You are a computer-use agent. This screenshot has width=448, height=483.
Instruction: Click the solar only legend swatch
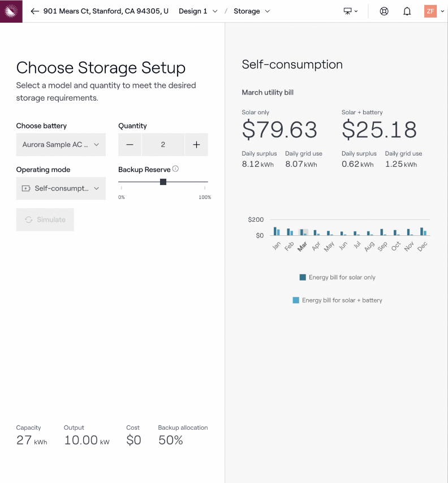303,277
